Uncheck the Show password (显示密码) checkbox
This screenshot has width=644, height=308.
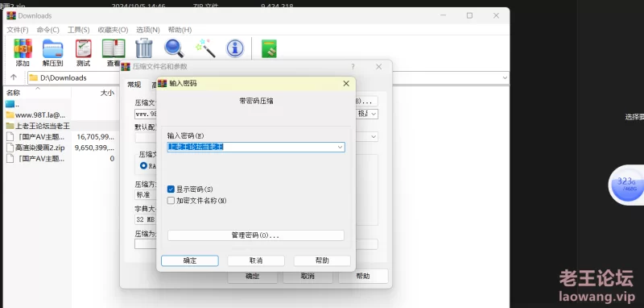(x=171, y=189)
